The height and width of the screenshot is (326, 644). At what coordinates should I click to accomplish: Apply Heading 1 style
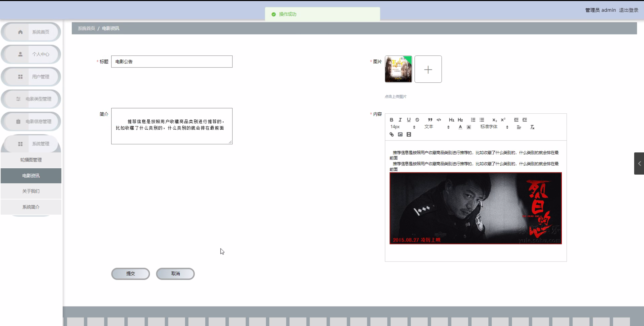452,120
